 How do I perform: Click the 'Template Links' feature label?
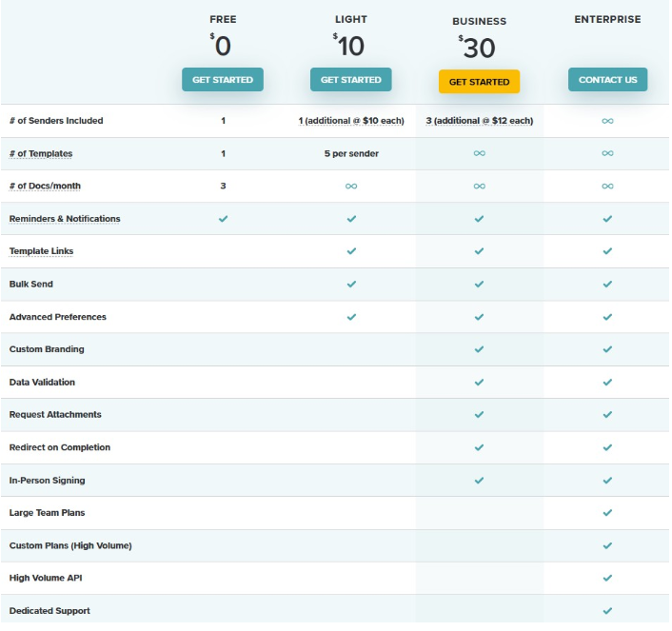point(41,251)
